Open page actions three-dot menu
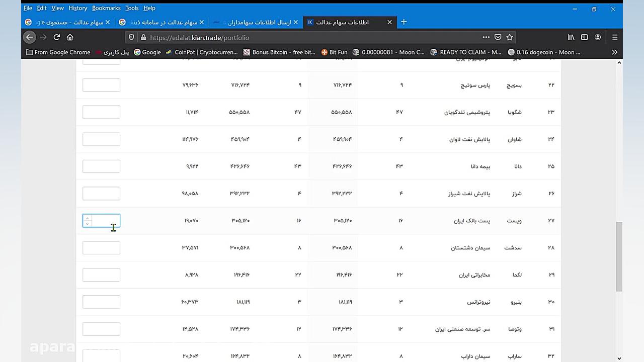Screen dimensions: 644x362 486,37
